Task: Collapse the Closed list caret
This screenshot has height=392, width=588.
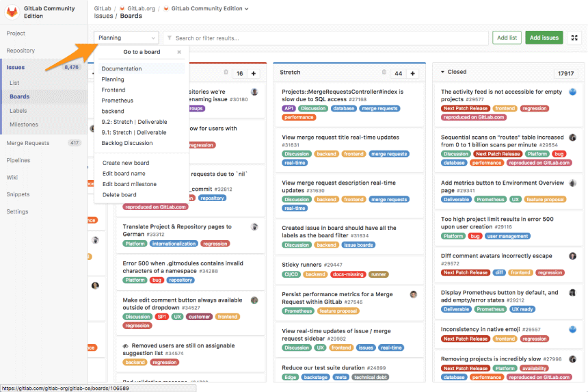Action: point(442,72)
